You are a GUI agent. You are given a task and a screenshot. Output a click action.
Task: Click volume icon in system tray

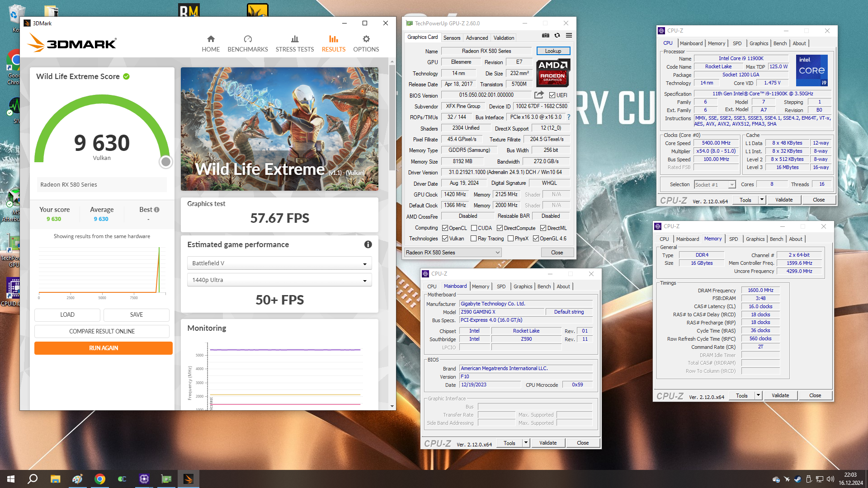(830, 479)
